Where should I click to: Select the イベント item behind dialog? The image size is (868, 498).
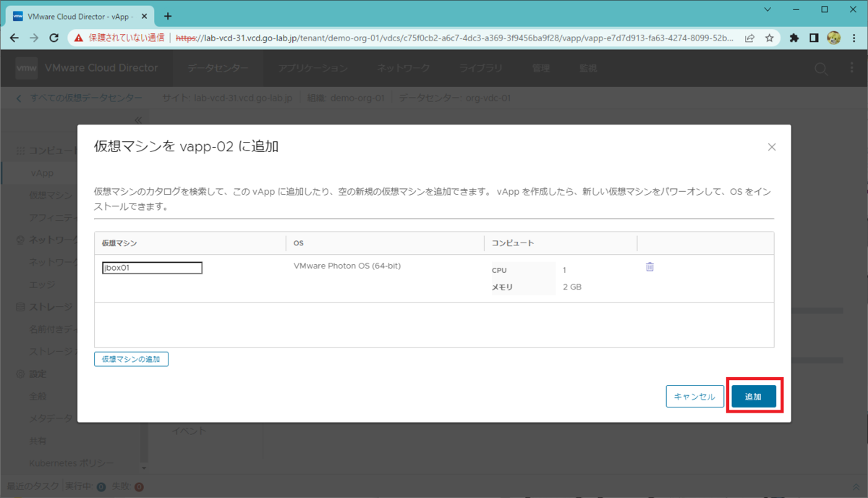coord(189,431)
